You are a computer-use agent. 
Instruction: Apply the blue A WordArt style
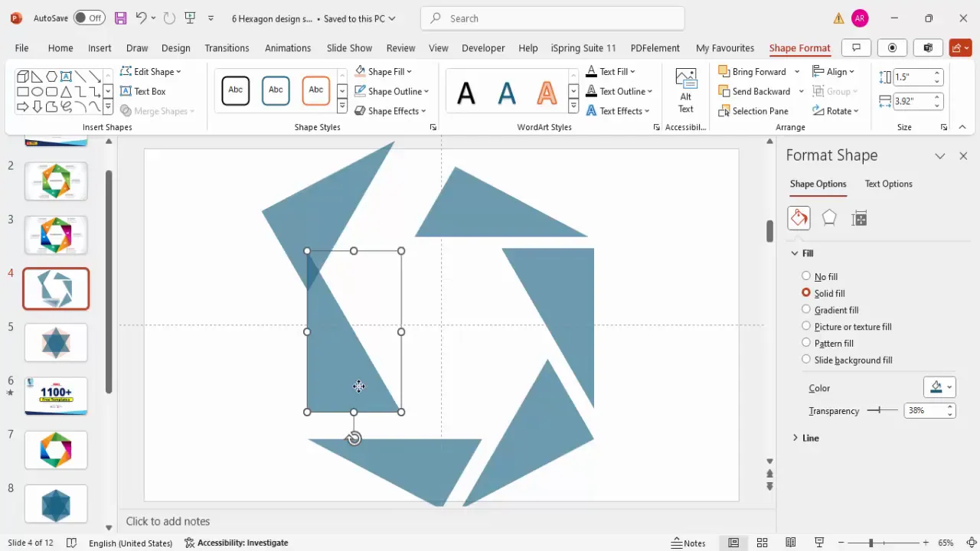pos(507,93)
